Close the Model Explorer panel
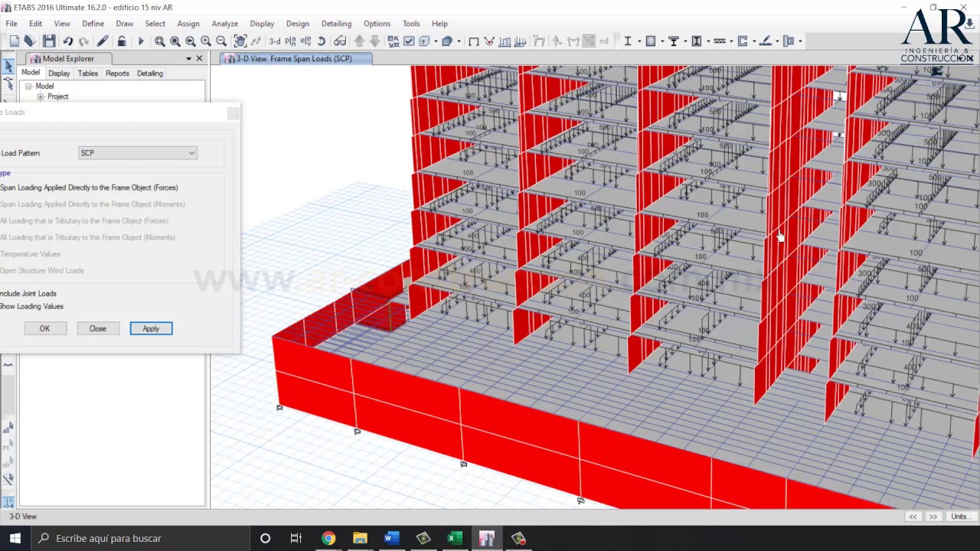This screenshot has height=551, width=980. [x=200, y=59]
